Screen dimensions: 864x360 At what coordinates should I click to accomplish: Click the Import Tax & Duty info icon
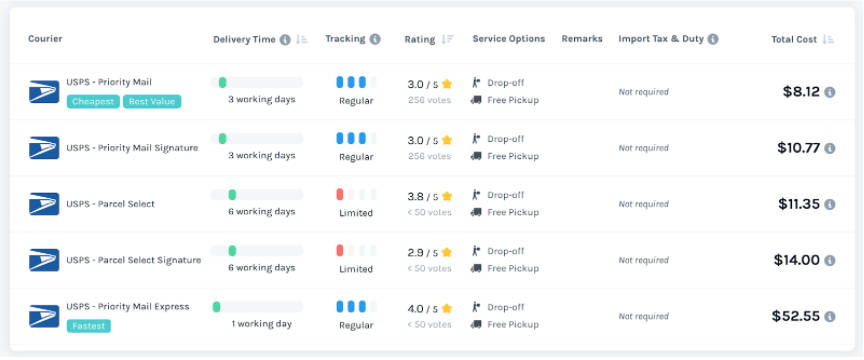point(713,39)
